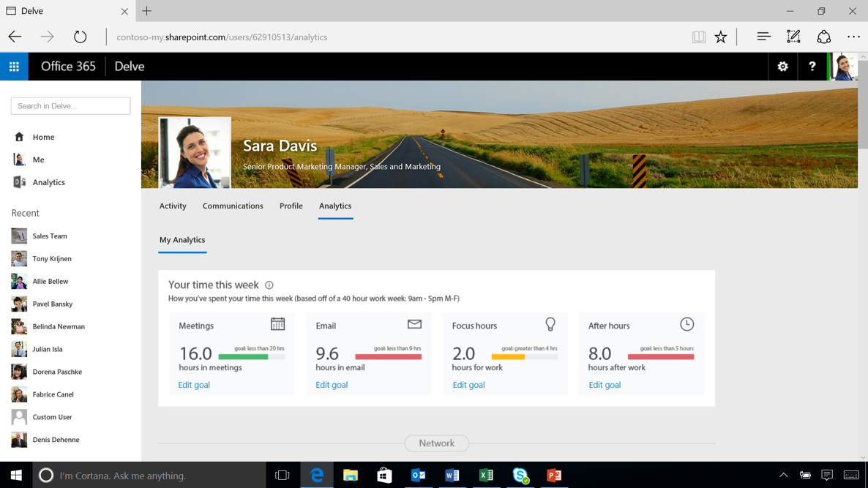Launch Outlook from the taskbar
Image resolution: width=868 pixels, height=488 pixels.
(x=418, y=475)
